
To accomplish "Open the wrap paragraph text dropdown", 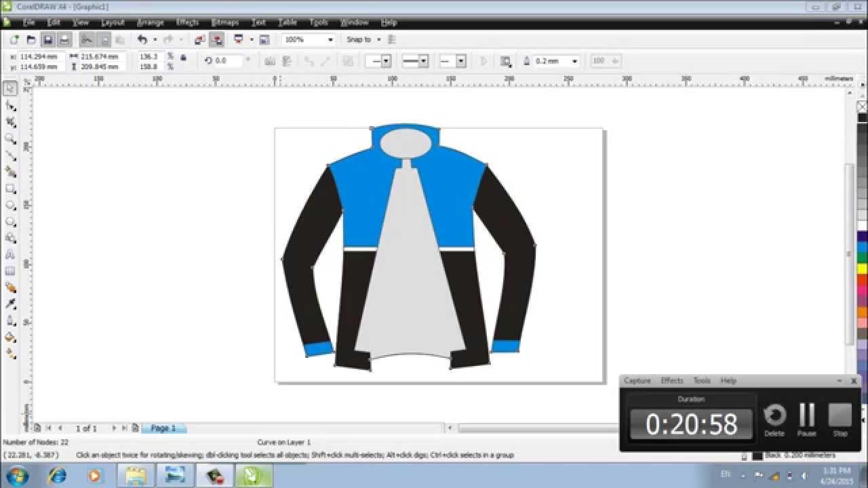I will tap(506, 61).
